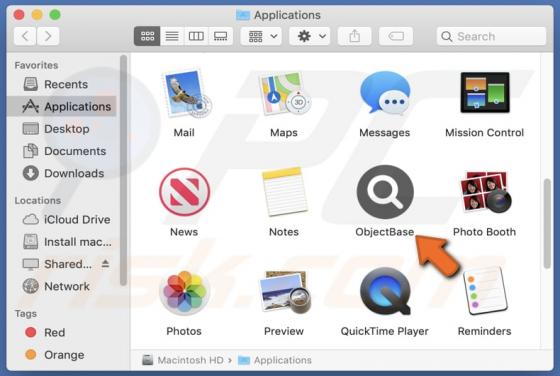Open the group-by arrangement dropdown
This screenshot has width=560, height=376.
tap(261, 36)
